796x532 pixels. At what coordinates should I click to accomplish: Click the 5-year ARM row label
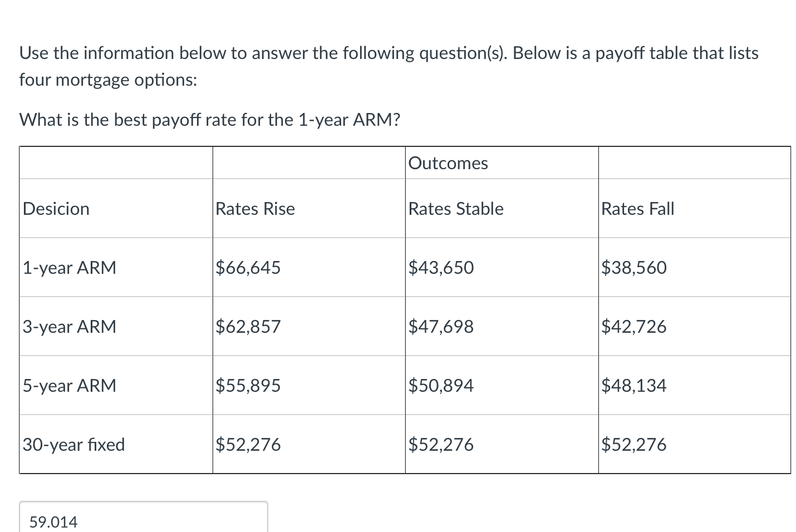[x=69, y=385]
